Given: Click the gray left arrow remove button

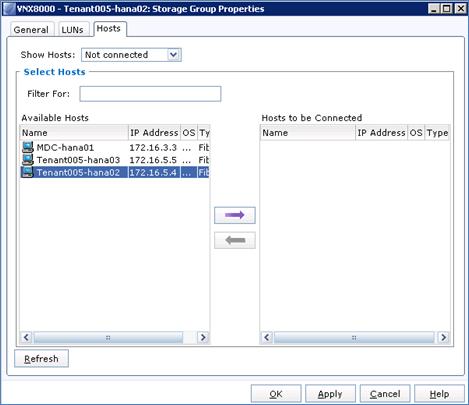Looking at the screenshot, I should (x=235, y=240).
